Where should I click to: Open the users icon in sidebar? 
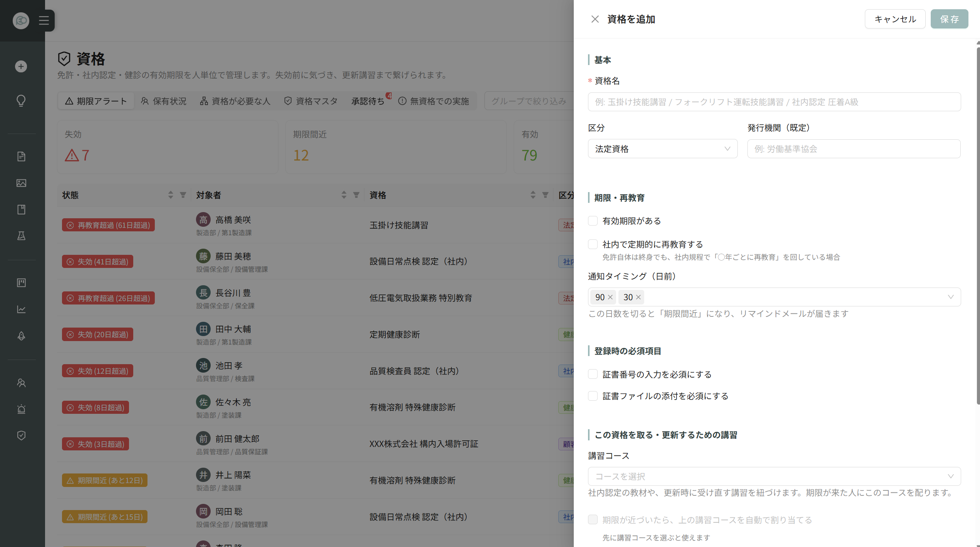point(21,383)
